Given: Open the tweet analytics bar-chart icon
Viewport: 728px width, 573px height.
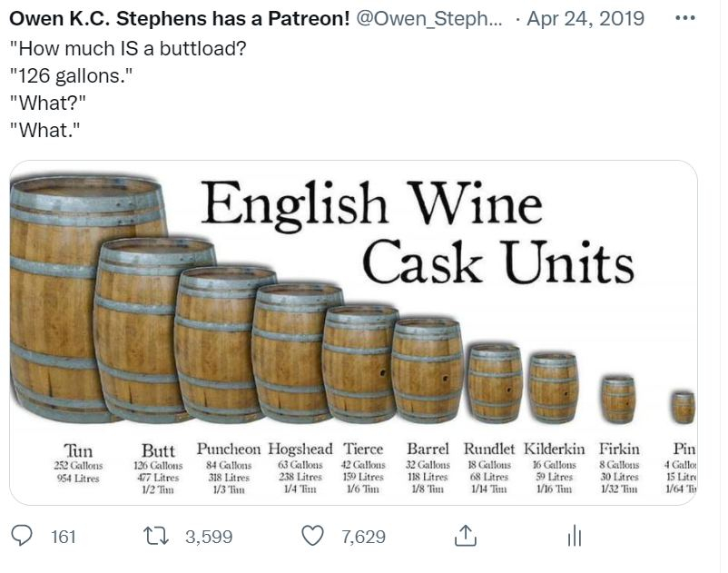Looking at the screenshot, I should 574,537.
